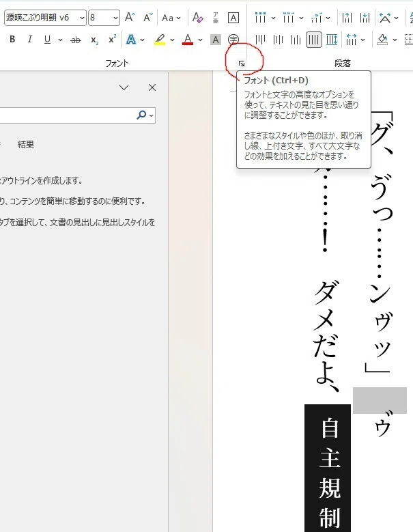413x532 pixels.
Task: Expand underline style dropdown arrow
Action: click(60, 40)
